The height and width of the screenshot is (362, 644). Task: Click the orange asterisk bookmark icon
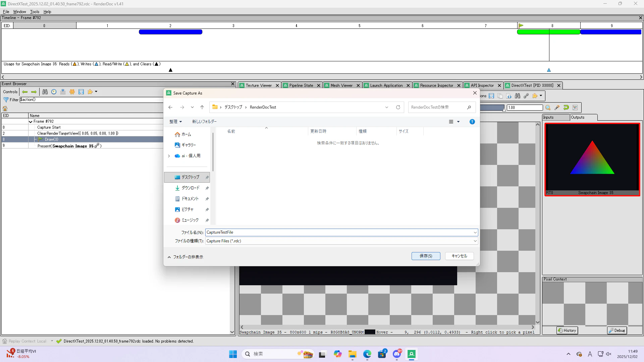coord(72,92)
